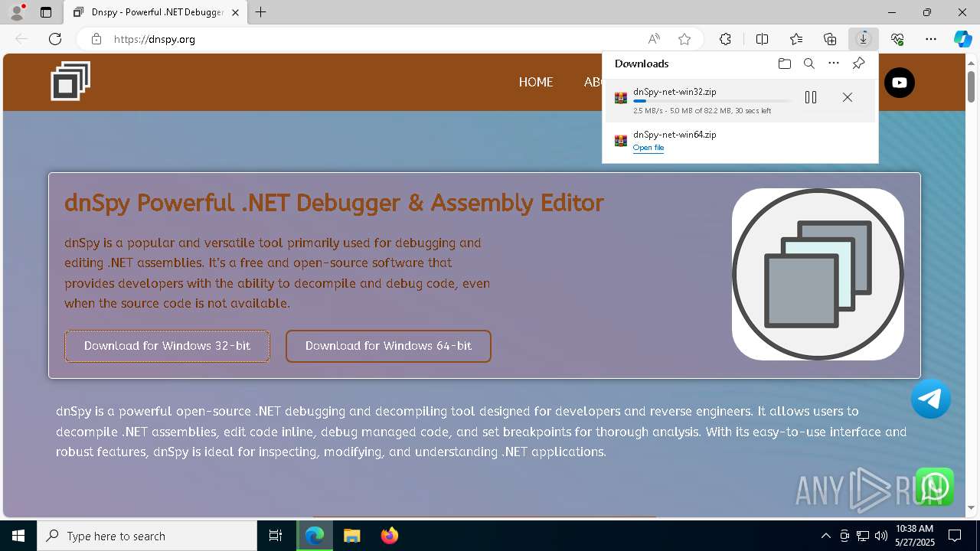Open the Telegram floating button

click(x=931, y=399)
